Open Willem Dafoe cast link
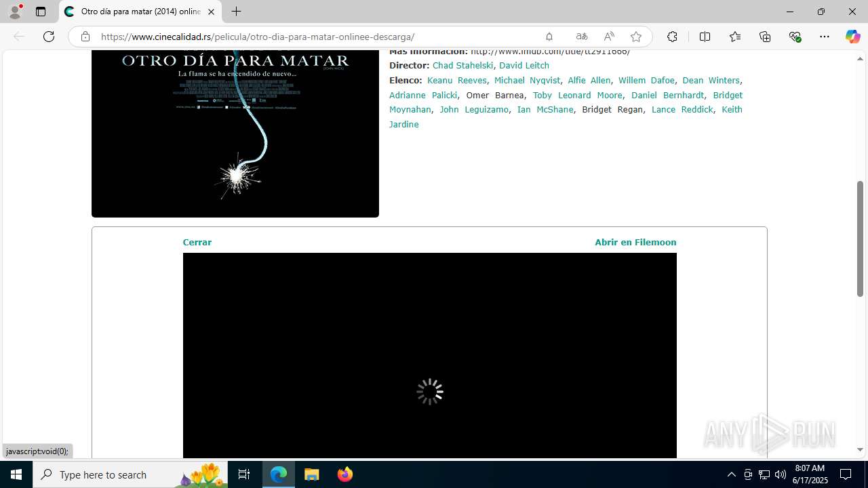Screen dimensions: 868x488 point(646,81)
